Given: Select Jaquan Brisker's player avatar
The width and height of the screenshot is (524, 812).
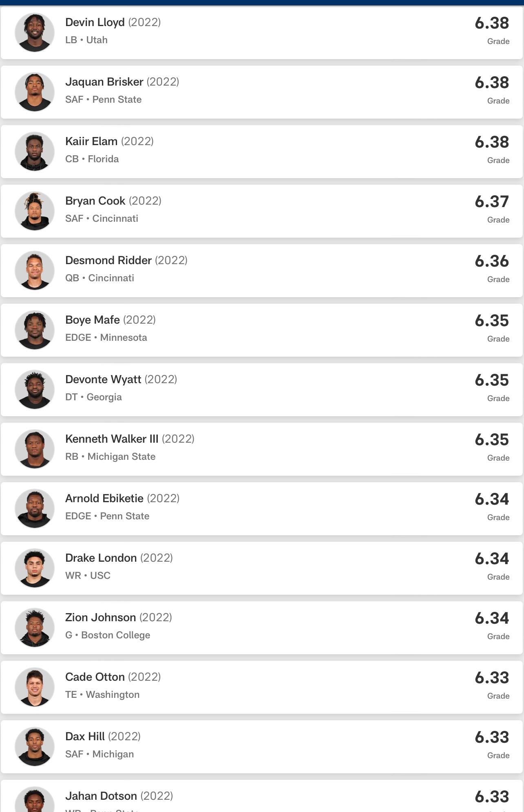Looking at the screenshot, I should [x=35, y=92].
